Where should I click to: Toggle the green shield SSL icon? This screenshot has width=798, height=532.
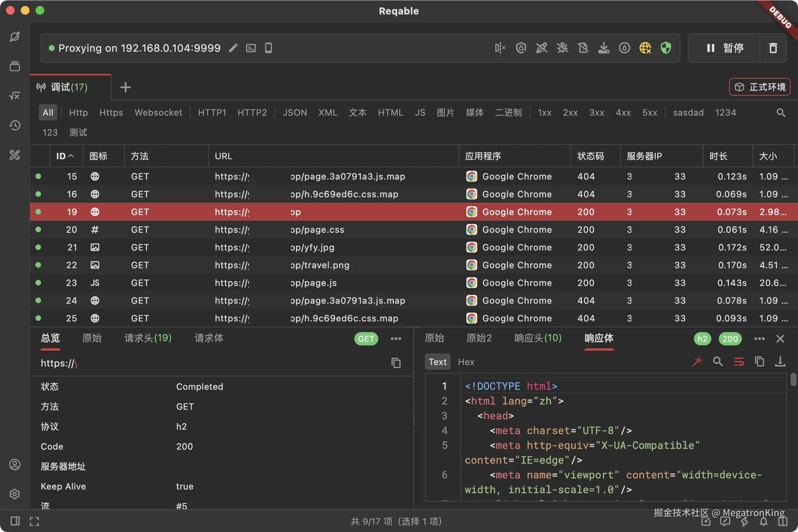point(666,48)
